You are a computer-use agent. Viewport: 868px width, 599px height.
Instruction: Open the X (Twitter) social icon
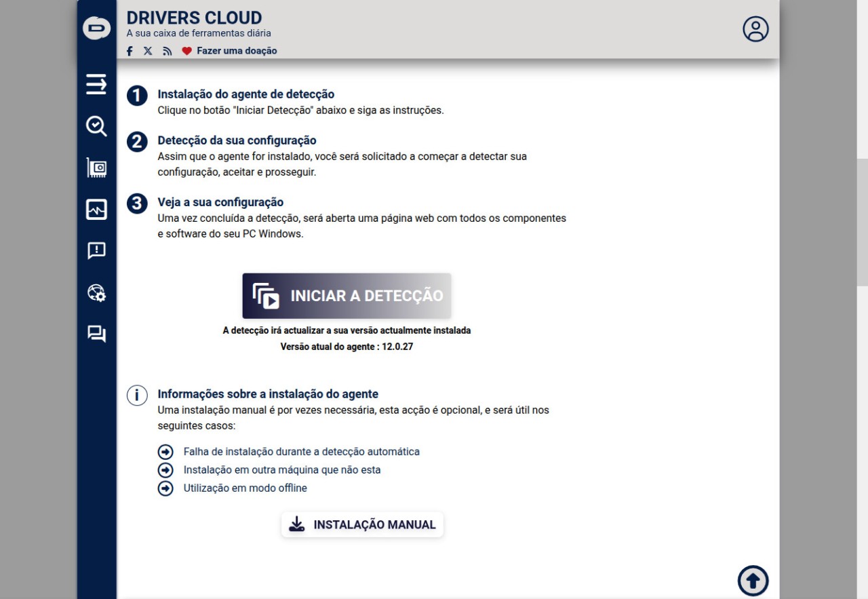point(148,51)
